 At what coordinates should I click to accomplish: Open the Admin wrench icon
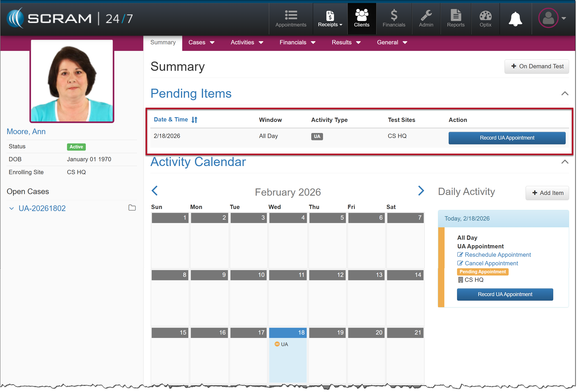click(426, 15)
